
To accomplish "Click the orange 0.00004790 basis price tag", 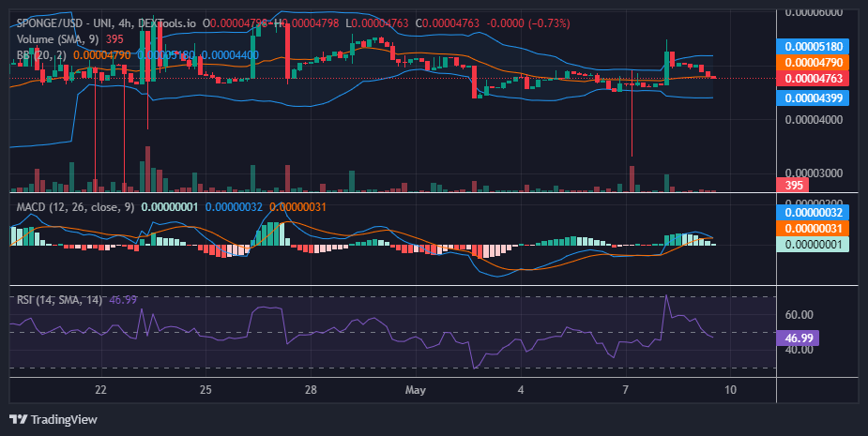I will pyautogui.click(x=813, y=63).
